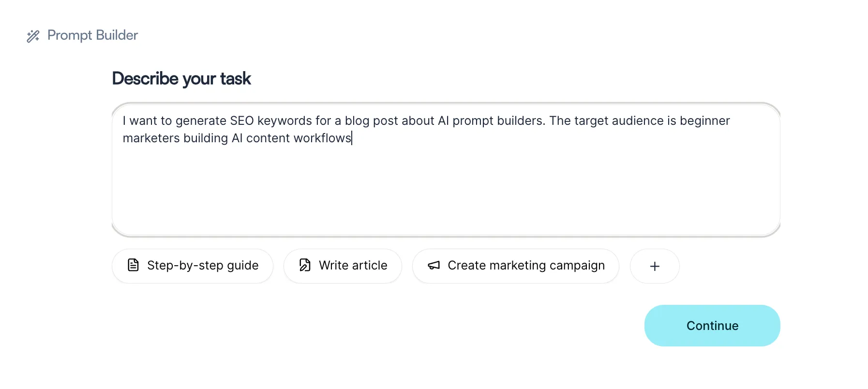The image size is (868, 389).
Task: Select the Step-by-step guide suggestion
Action: pyautogui.click(x=193, y=266)
